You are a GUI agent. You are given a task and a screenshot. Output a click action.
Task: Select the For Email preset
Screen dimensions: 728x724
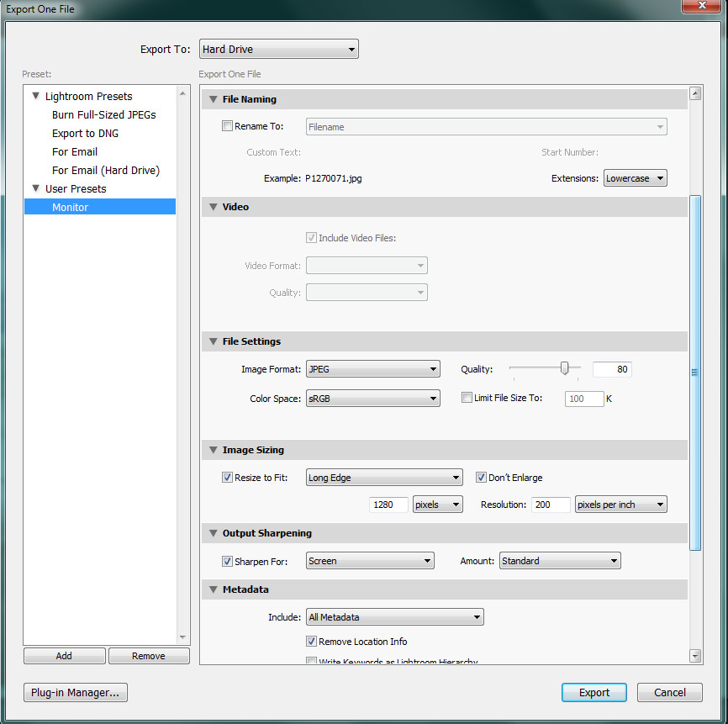[x=75, y=152]
